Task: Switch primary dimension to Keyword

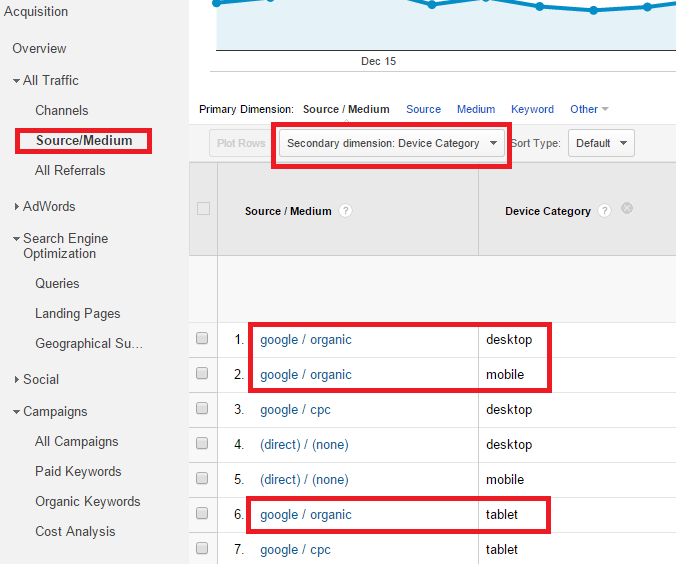Action: point(532,109)
